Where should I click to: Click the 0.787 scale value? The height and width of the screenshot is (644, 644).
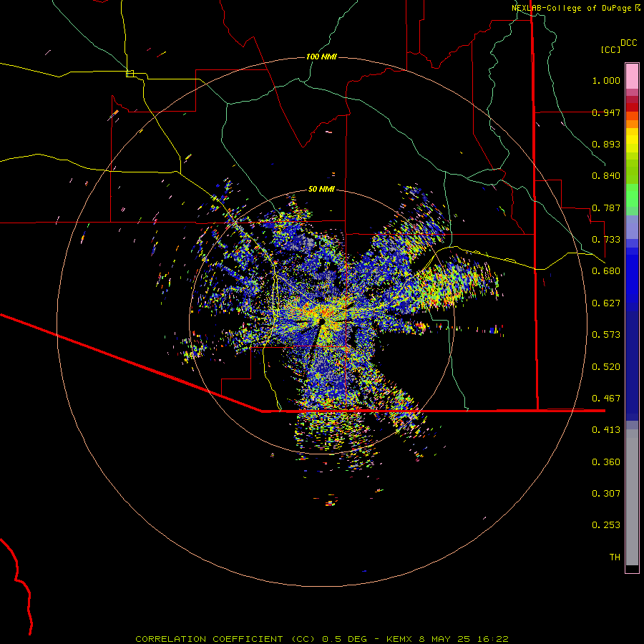pyautogui.click(x=606, y=208)
